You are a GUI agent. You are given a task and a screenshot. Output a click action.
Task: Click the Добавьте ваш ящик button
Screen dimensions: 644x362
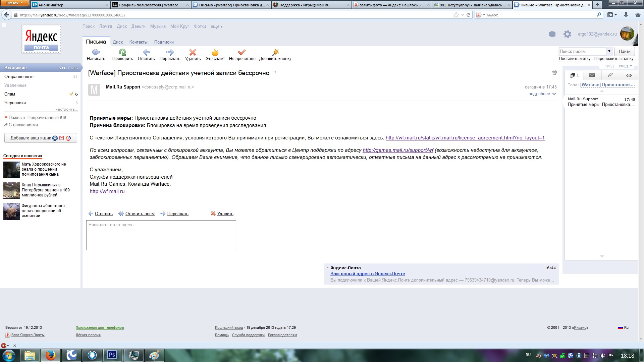point(41,138)
